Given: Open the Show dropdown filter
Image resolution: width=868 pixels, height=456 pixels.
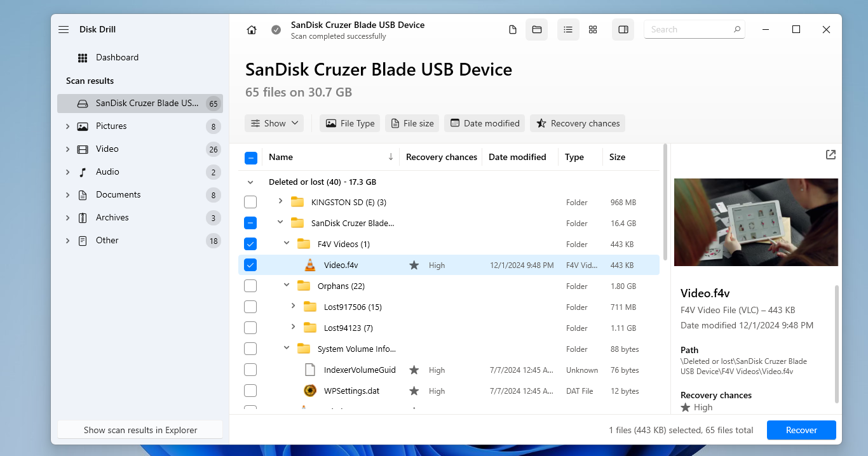Looking at the screenshot, I should (x=275, y=123).
